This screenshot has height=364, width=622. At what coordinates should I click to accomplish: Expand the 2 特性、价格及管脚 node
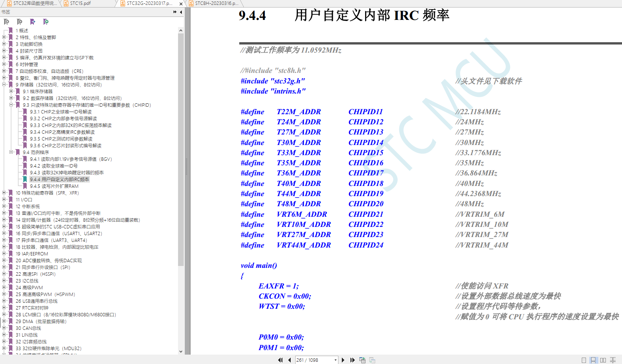point(4,37)
